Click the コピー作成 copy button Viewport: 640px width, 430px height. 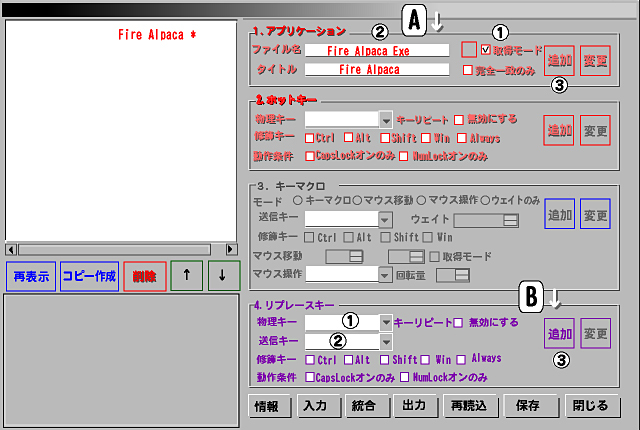(89, 277)
